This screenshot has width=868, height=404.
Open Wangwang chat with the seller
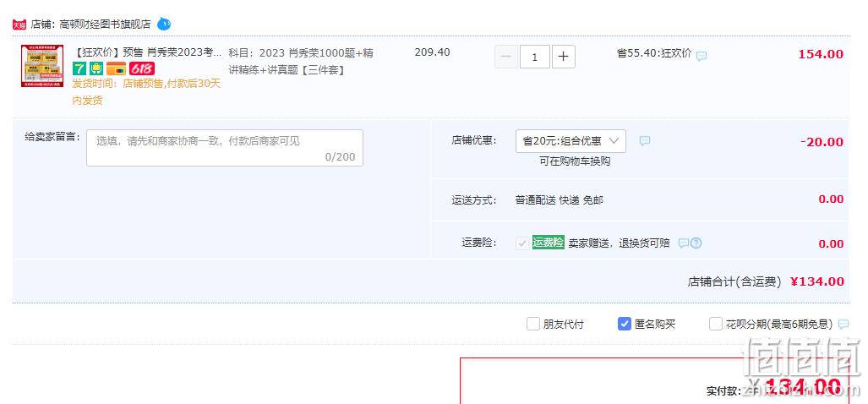(164, 24)
